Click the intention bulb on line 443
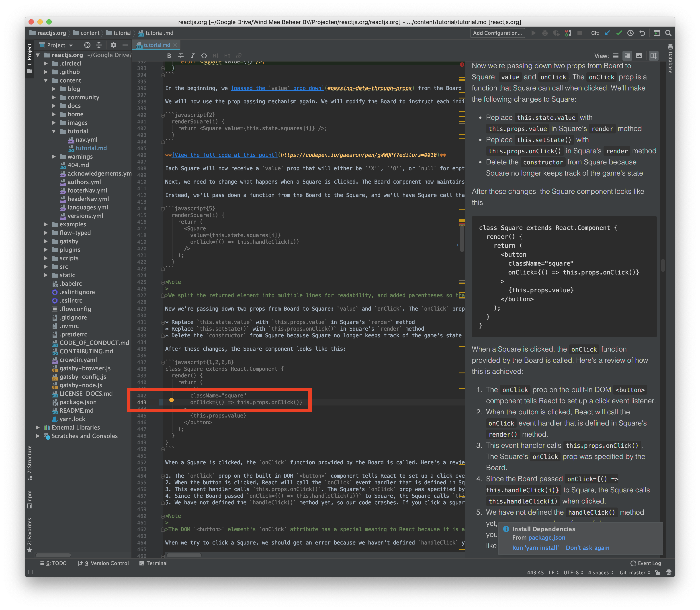The height and width of the screenshot is (610, 700). coord(172,402)
